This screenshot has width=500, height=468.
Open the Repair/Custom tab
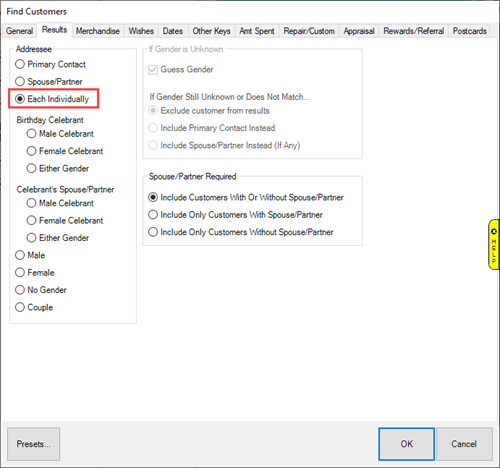309,31
